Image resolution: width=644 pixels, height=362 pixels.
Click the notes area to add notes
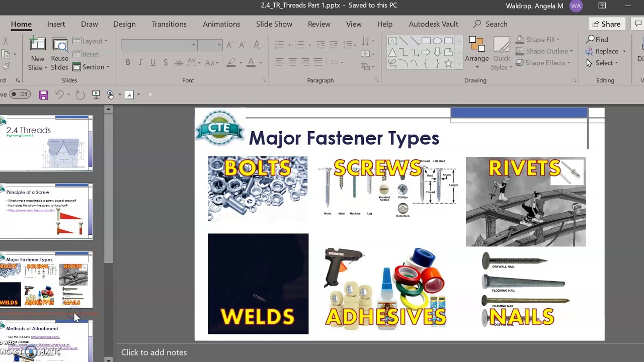[154, 352]
